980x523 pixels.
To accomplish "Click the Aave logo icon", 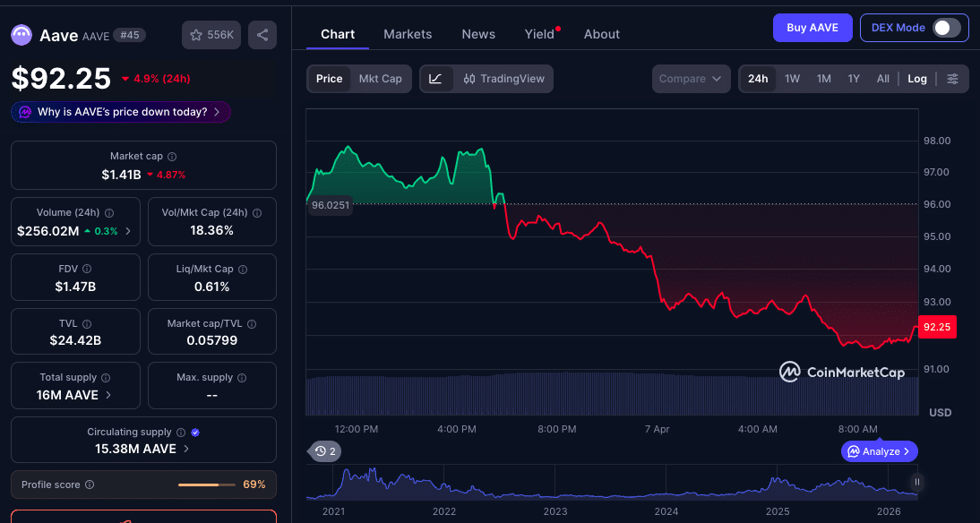I will [x=21, y=35].
